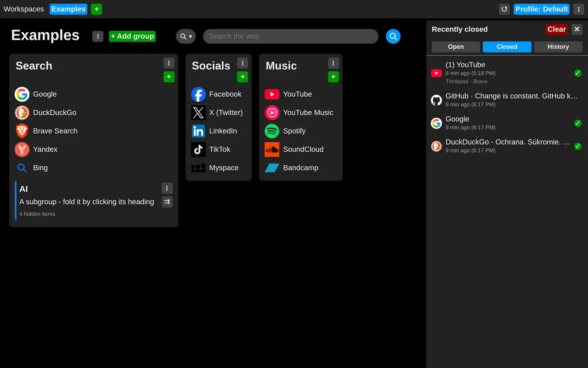The image size is (588, 368).
Task: Open the Google bookmark icon in Search
Action: (22, 94)
